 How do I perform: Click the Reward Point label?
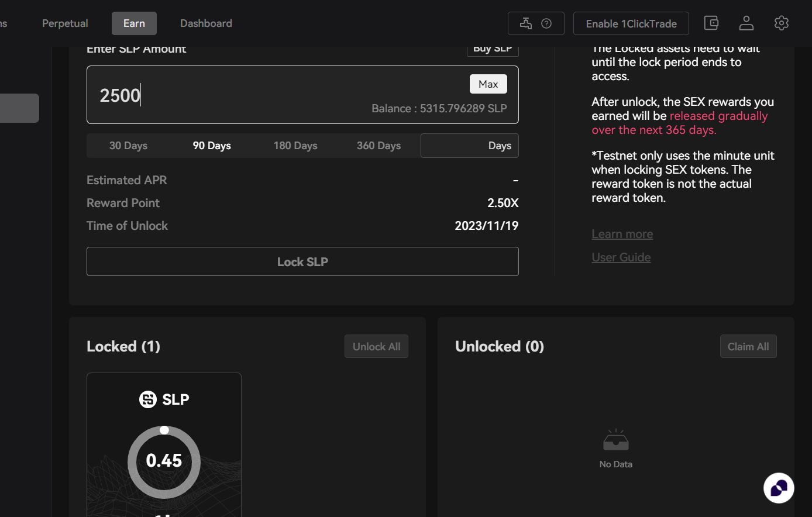123,203
